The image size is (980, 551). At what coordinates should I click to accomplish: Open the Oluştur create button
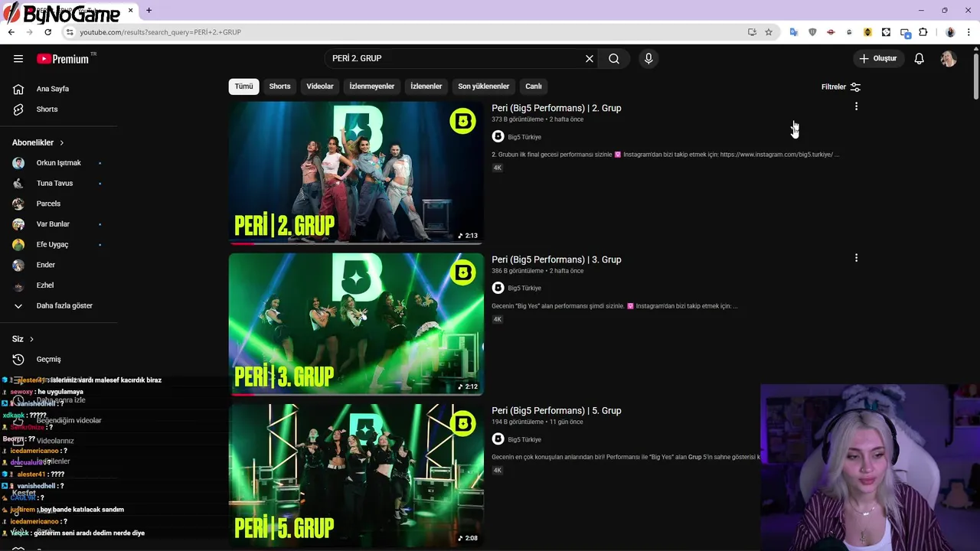pyautogui.click(x=878, y=58)
